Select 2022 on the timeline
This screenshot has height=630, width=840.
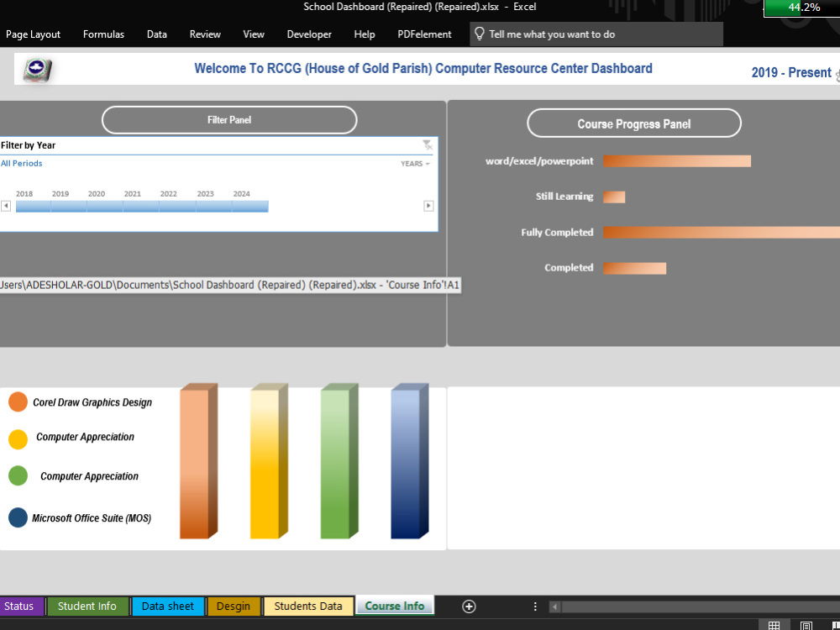[177, 207]
